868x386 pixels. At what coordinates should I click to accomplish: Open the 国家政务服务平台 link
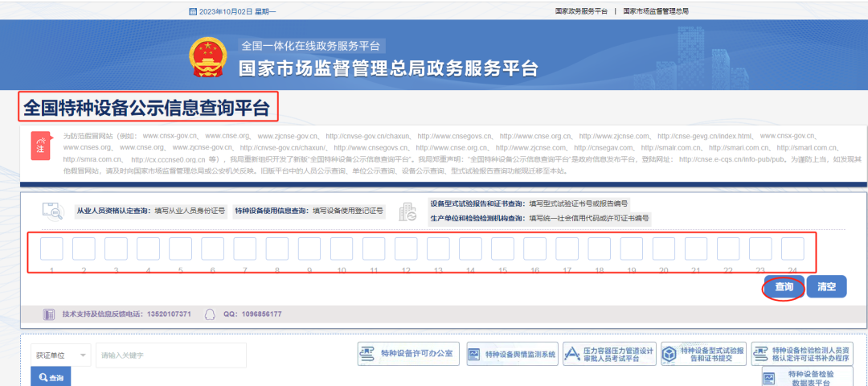(581, 11)
